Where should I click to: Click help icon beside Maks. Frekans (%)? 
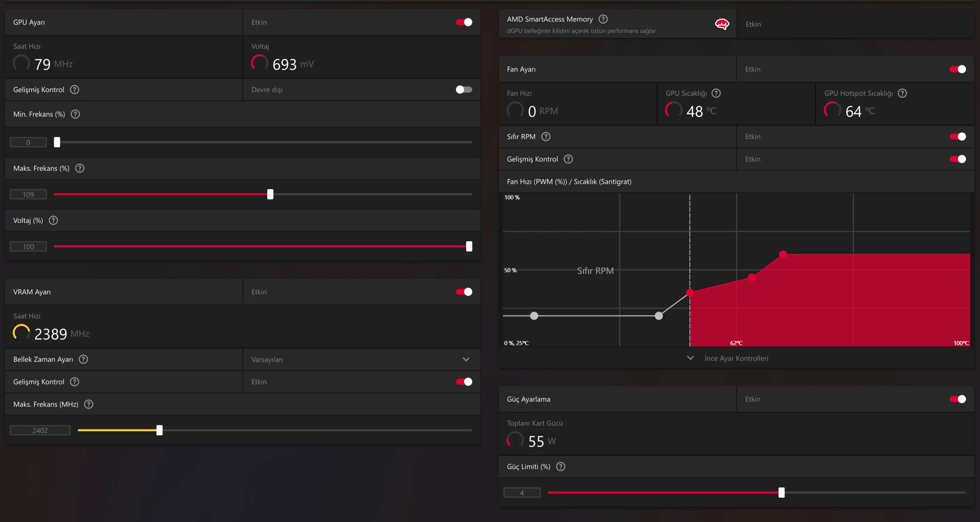[x=79, y=168]
